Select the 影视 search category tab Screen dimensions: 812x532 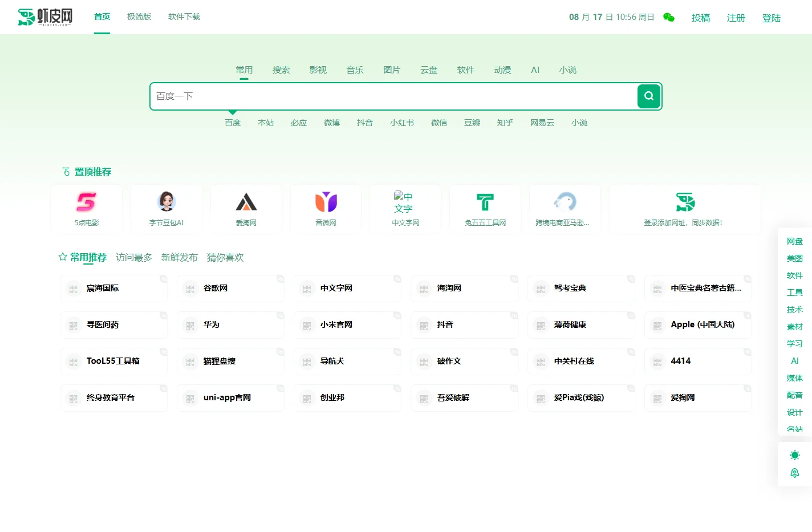coord(318,70)
